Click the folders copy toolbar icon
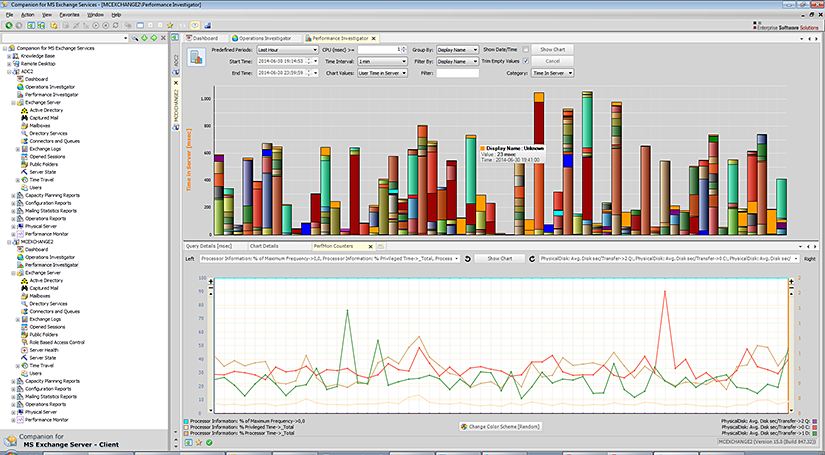This screenshot has width=825, height=455. pyautogui.click(x=54, y=25)
